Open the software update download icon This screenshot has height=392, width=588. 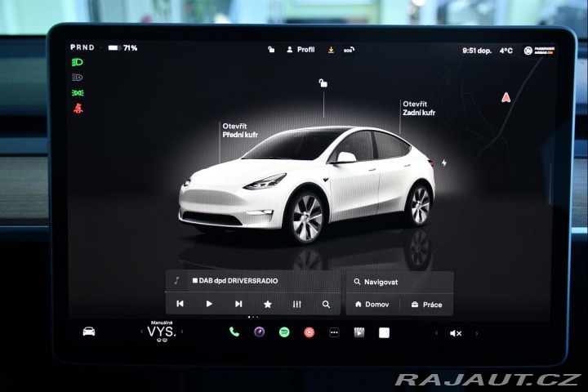(331, 50)
